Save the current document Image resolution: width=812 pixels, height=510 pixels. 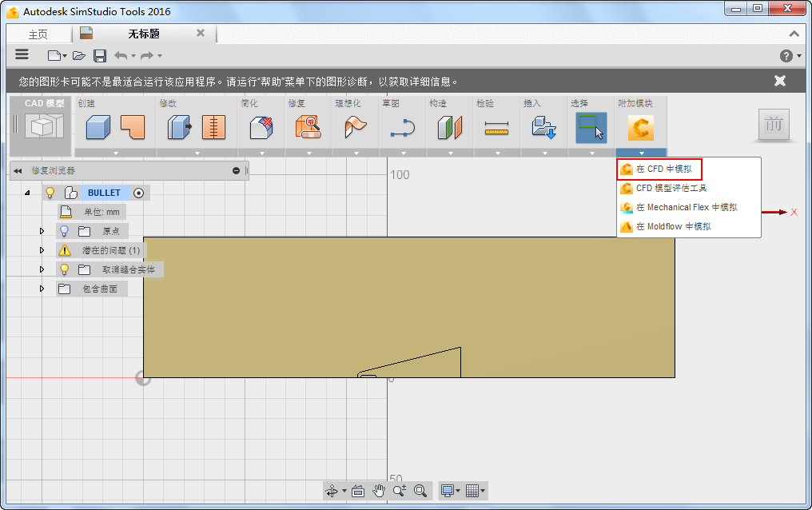(100, 56)
